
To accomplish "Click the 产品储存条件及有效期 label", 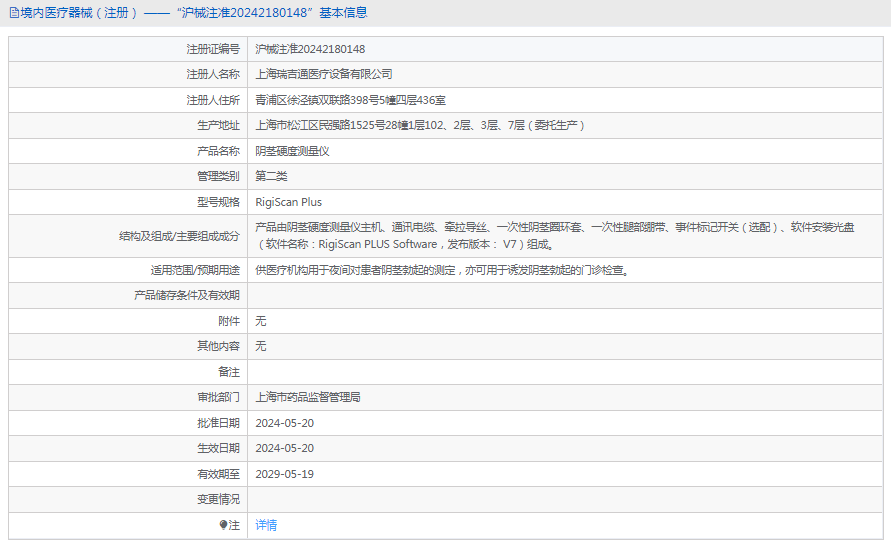I will [187, 296].
